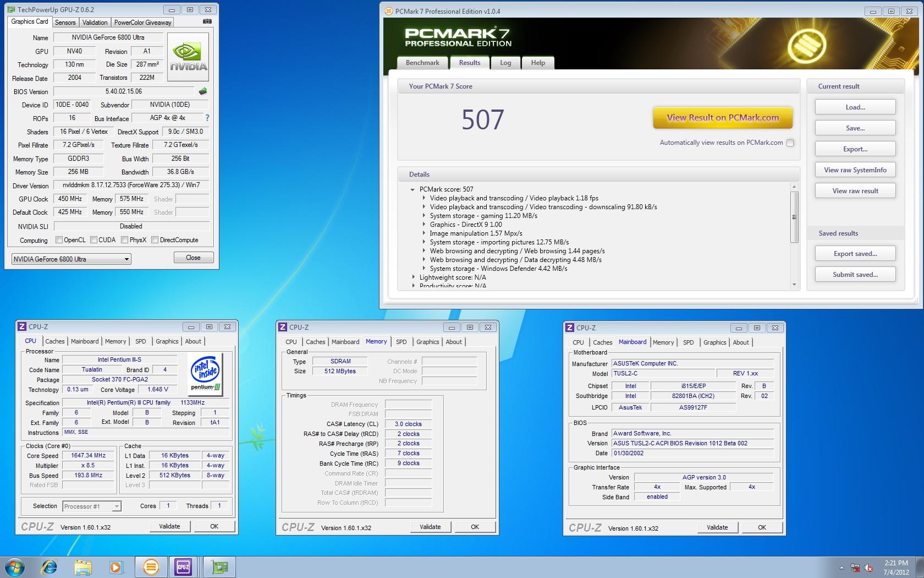924x578 pixels.
Task: Launch Internet Explorer from taskbar
Action: coord(50,566)
